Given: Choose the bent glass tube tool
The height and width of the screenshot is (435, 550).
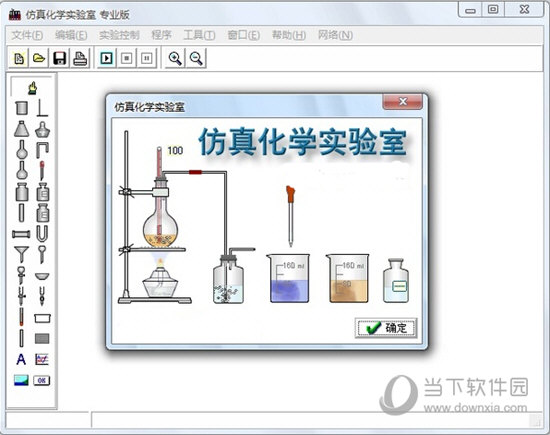Looking at the screenshot, I should tap(42, 150).
